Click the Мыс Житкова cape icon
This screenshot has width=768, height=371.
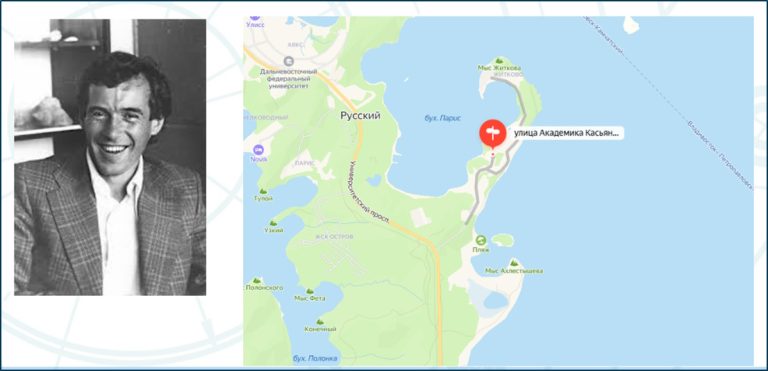tap(499, 60)
